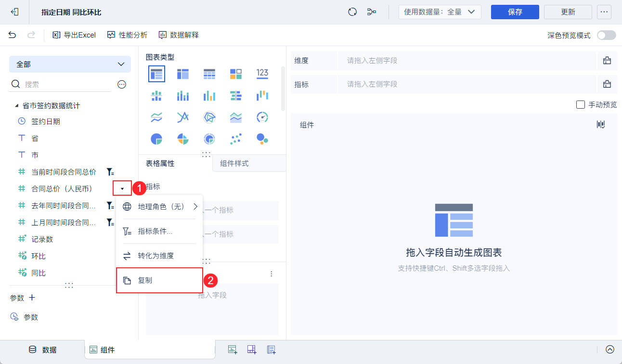Pick the area chart icon
622x364 pixels.
[x=236, y=117]
